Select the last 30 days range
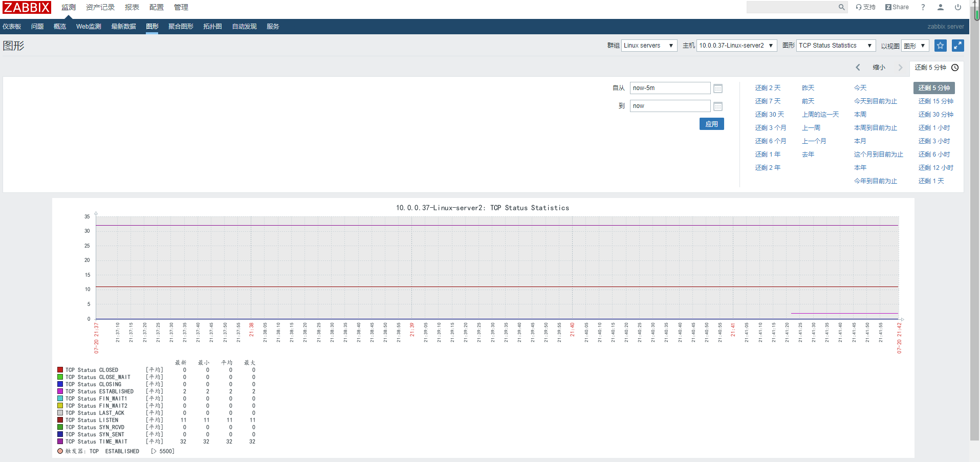The width and height of the screenshot is (980, 462). 769,115
